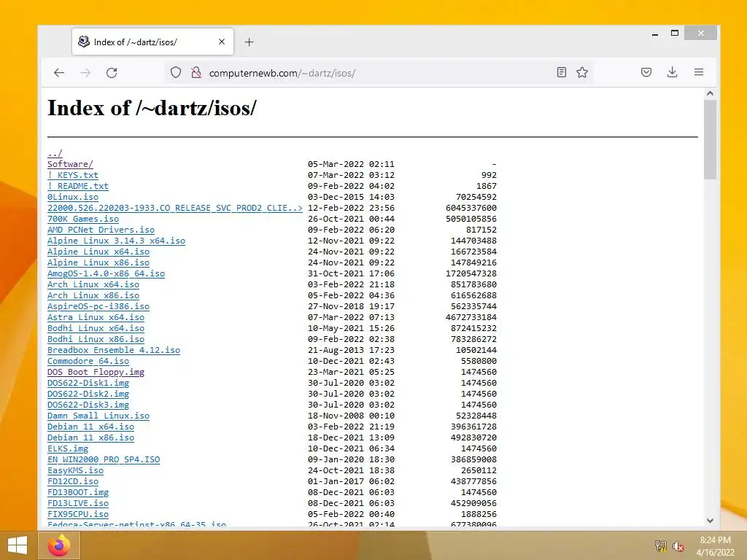Click Arch Linux x86.iso link
Viewport: 747px width, 560px height.
(93, 296)
